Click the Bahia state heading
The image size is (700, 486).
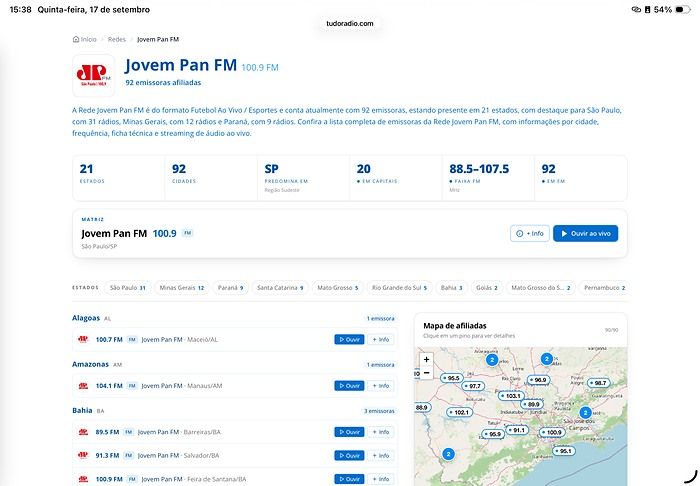tap(82, 411)
